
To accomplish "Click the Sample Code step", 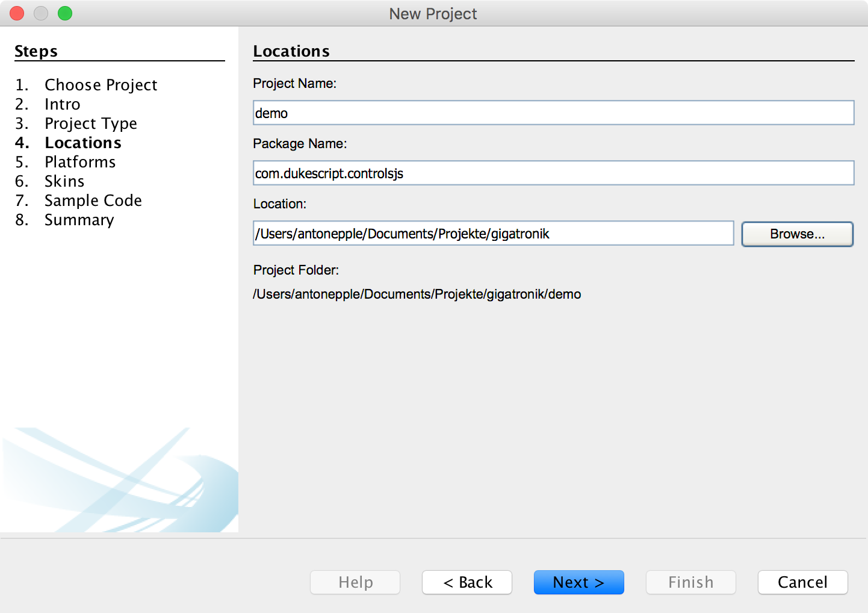I will tap(93, 201).
